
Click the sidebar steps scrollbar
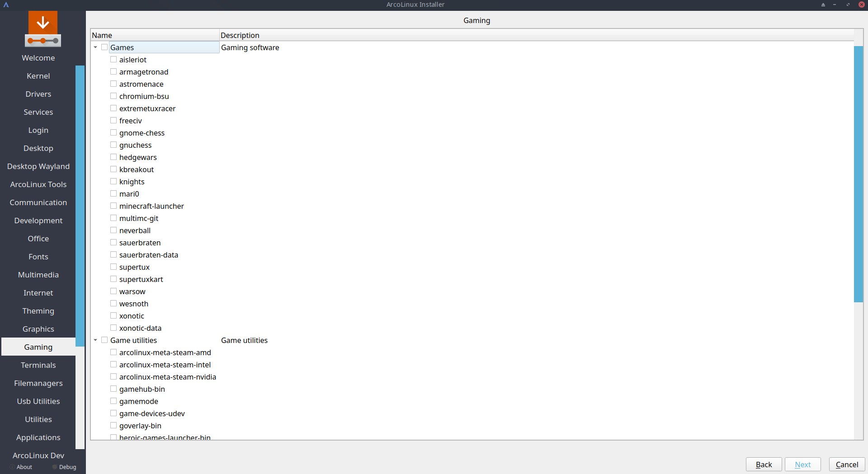pyautogui.click(x=80, y=206)
